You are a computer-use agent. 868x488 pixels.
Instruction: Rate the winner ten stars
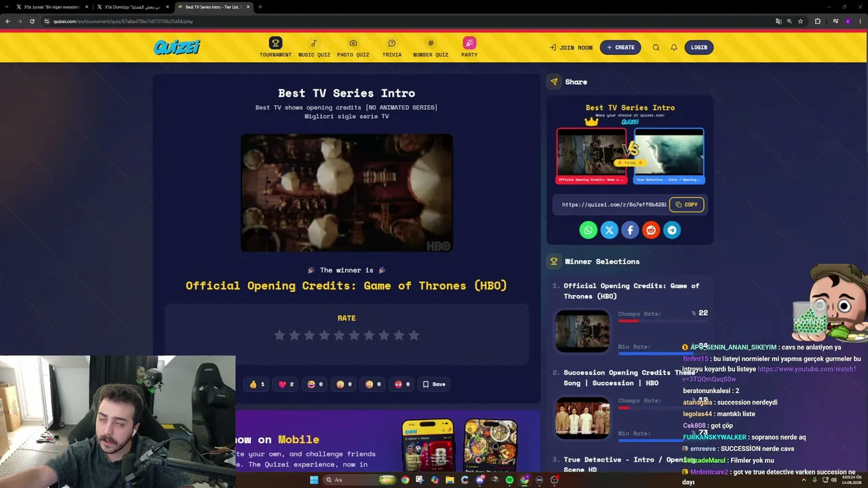coord(414,335)
